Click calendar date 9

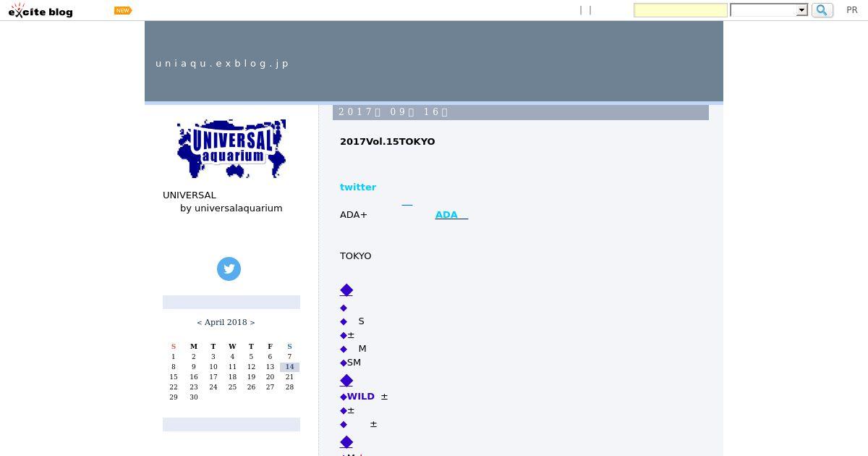[193, 366]
